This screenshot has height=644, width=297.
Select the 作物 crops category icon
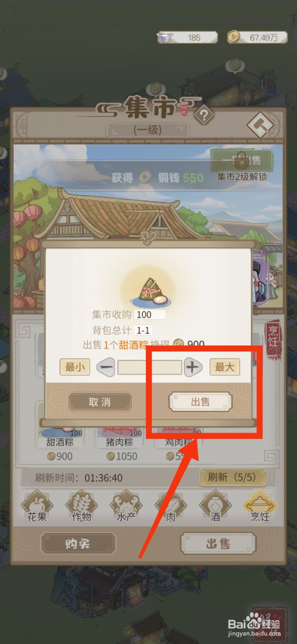(82, 506)
